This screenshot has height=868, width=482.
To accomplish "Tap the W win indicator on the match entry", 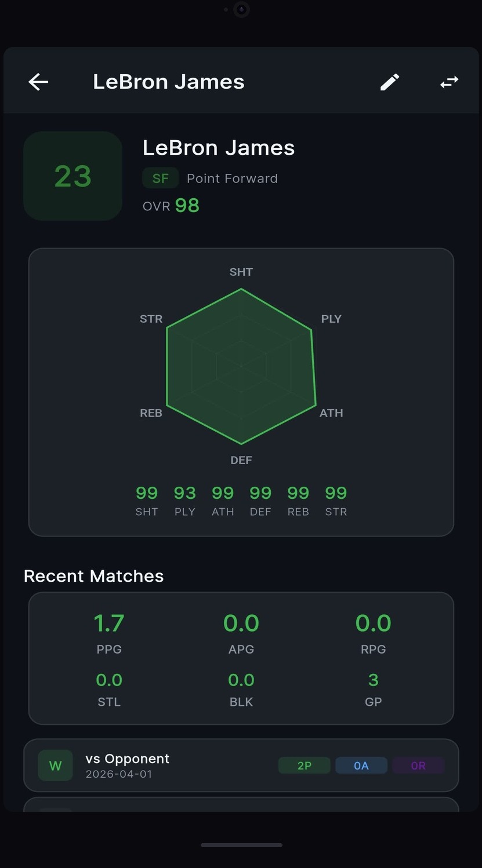I will [x=55, y=765].
